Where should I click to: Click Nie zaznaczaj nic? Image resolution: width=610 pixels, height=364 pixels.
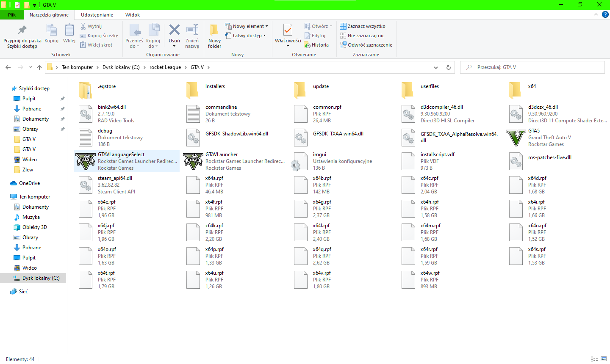coord(362,36)
